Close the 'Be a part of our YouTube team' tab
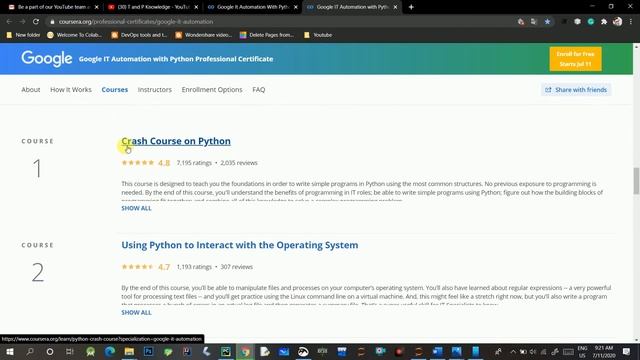 pyautogui.click(x=96, y=7)
